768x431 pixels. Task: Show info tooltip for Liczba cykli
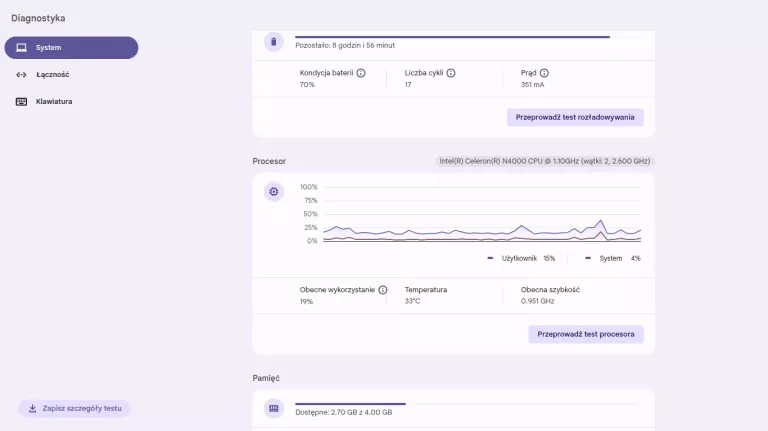point(451,73)
